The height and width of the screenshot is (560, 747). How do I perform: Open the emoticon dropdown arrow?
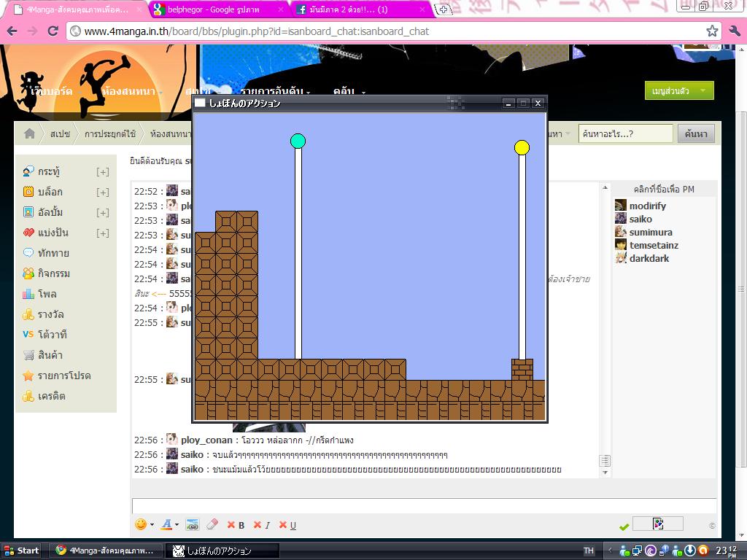tap(152, 525)
